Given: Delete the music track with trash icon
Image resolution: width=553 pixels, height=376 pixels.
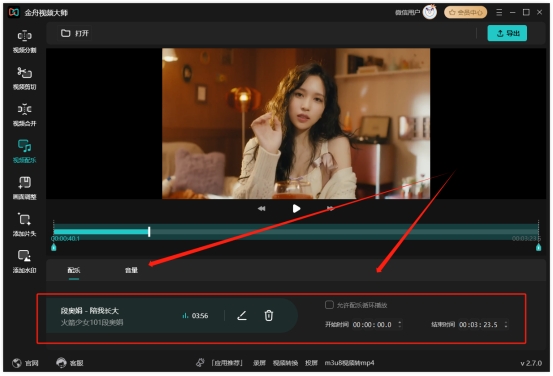Looking at the screenshot, I should pos(269,316).
